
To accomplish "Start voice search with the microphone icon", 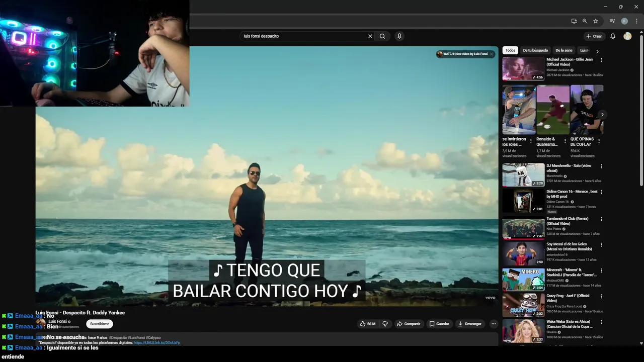I will (x=399, y=36).
